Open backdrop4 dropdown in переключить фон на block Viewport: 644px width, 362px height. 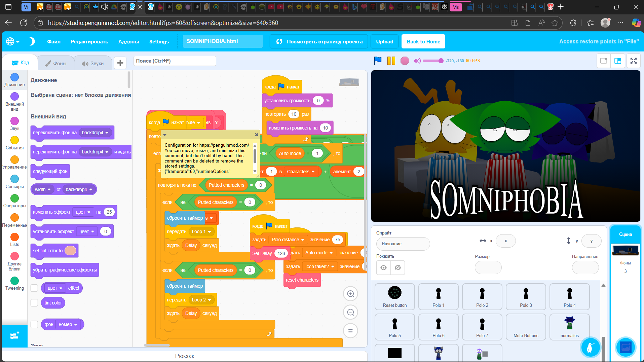(95, 133)
